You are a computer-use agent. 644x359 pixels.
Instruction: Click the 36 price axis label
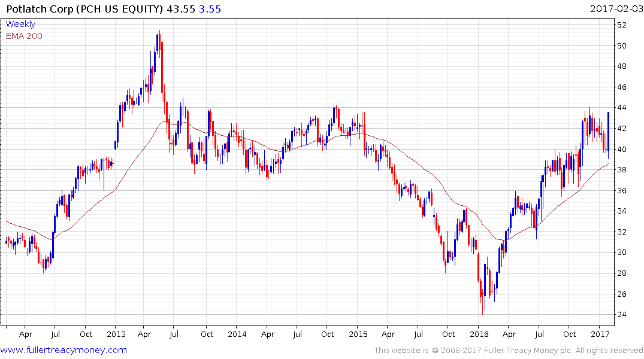click(622, 191)
